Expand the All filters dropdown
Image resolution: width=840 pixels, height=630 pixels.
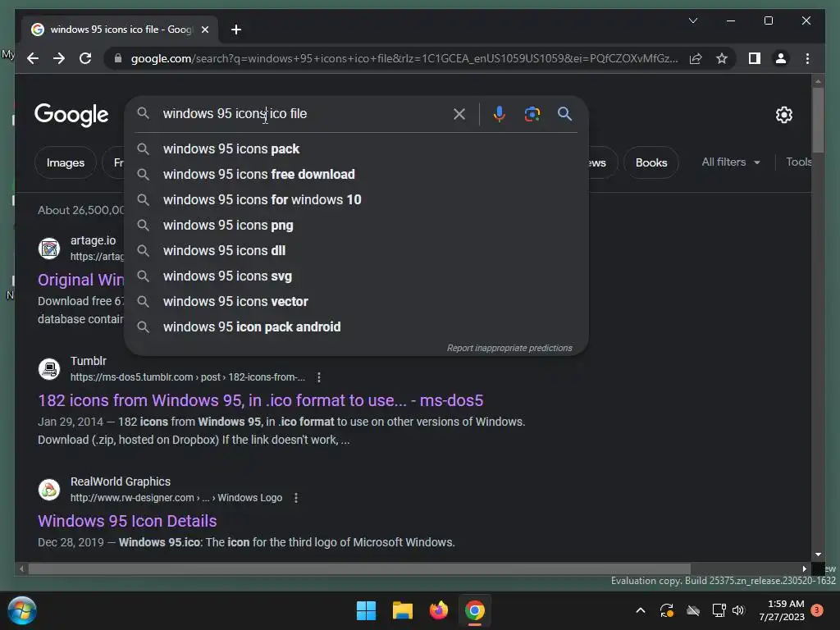coord(731,162)
